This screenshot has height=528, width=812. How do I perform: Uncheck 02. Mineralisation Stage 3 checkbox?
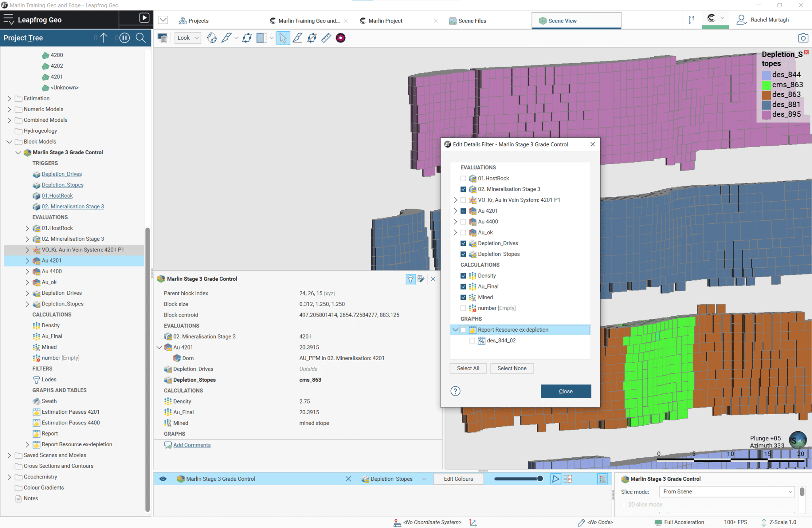click(463, 189)
